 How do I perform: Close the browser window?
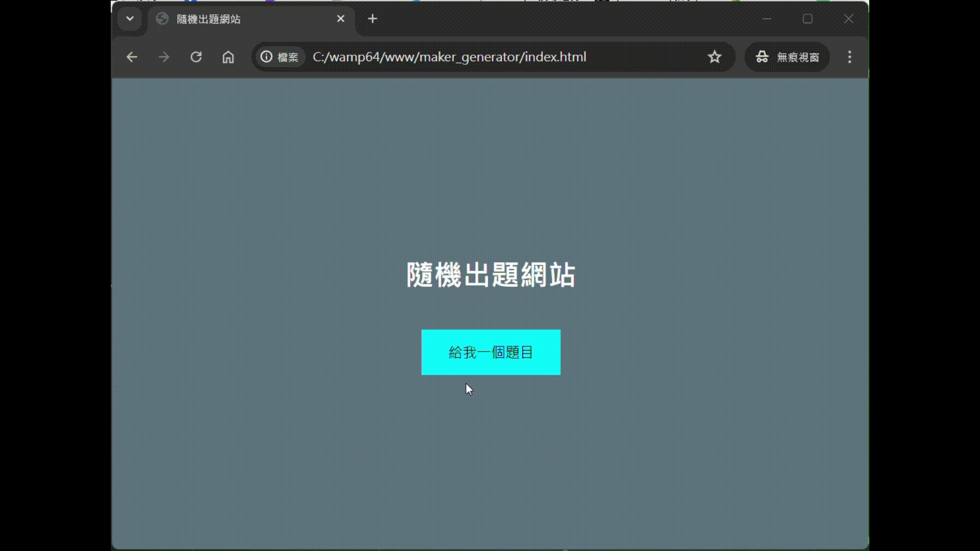pos(848,19)
